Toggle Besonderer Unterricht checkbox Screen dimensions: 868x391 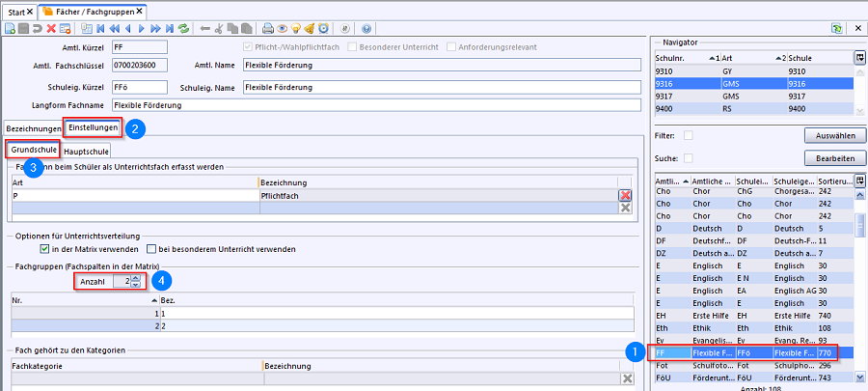(x=352, y=47)
